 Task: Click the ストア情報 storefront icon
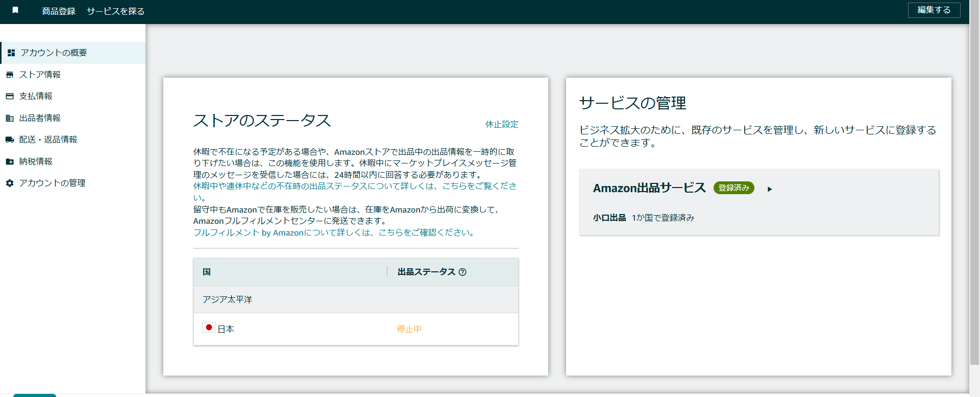point(10,75)
